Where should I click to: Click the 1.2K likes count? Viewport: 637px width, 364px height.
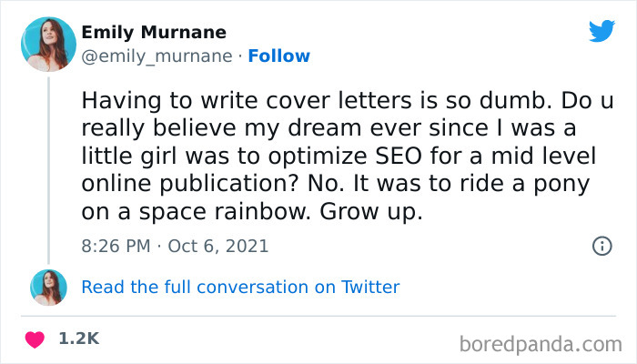pyautogui.click(x=78, y=338)
